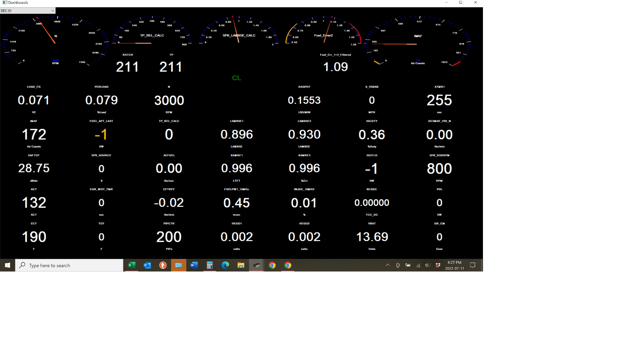Open Excel from the taskbar

131,265
